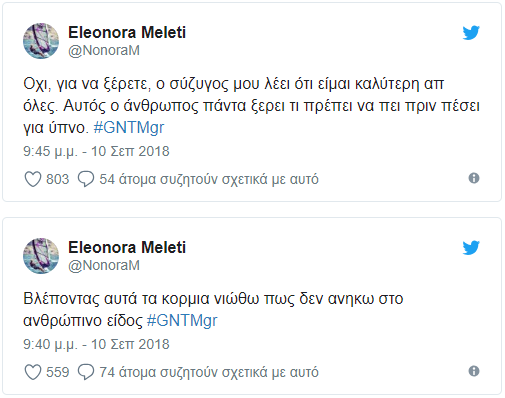
Task: Click the Twitter bird icon on first tweet
Action: click(471, 33)
